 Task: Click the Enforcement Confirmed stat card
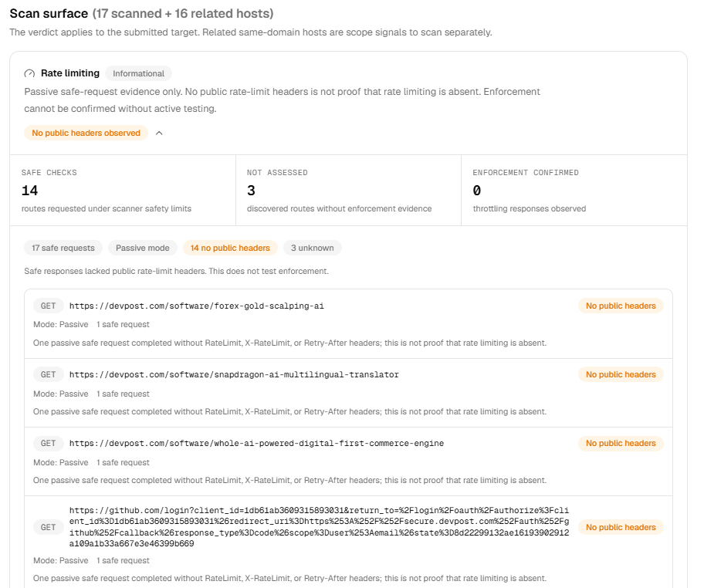coord(574,191)
